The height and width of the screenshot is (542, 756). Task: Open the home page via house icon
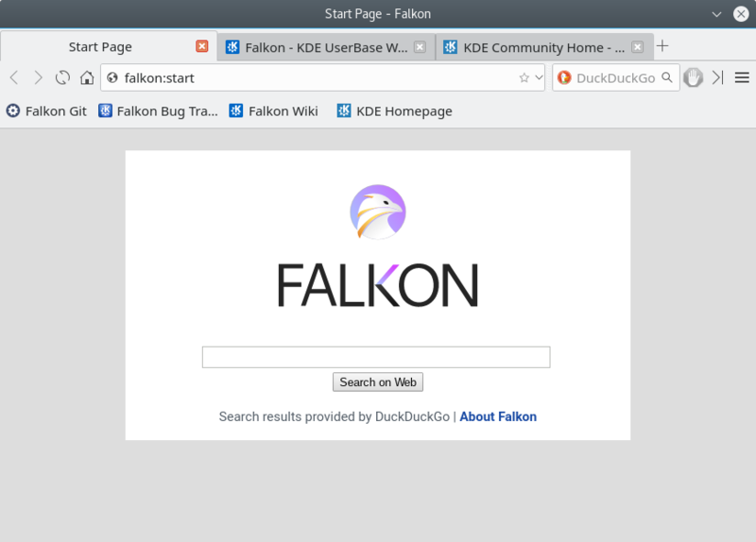click(87, 77)
